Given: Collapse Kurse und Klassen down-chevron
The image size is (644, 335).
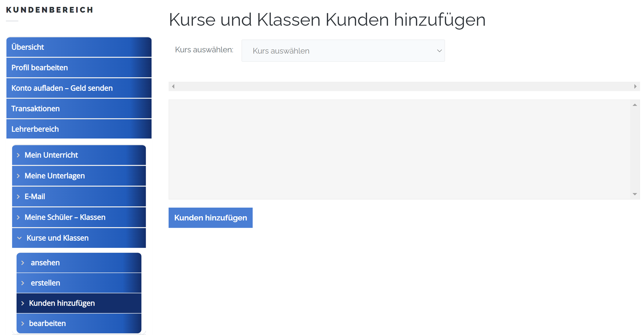Looking at the screenshot, I should pos(19,238).
